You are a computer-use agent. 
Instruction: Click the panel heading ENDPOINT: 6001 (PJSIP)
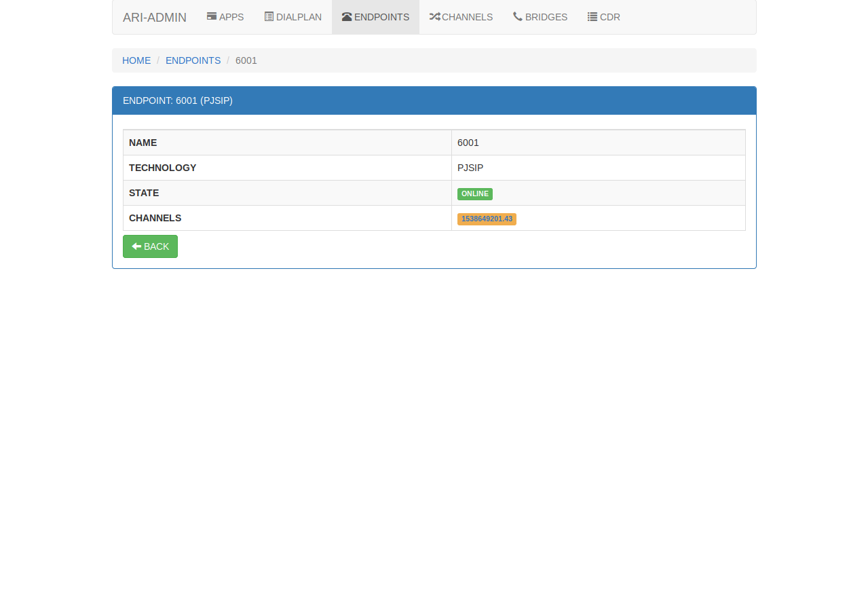[434, 100]
